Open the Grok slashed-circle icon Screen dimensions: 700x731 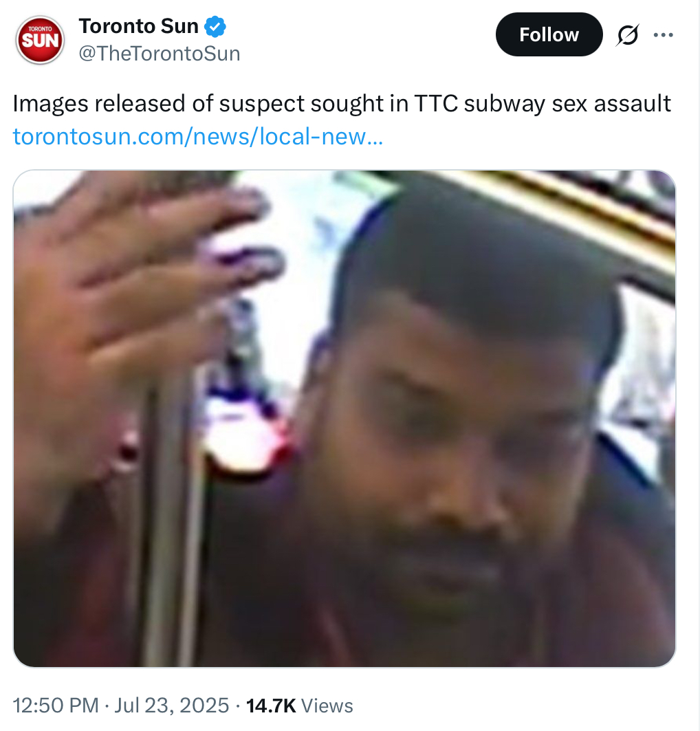[x=627, y=35]
